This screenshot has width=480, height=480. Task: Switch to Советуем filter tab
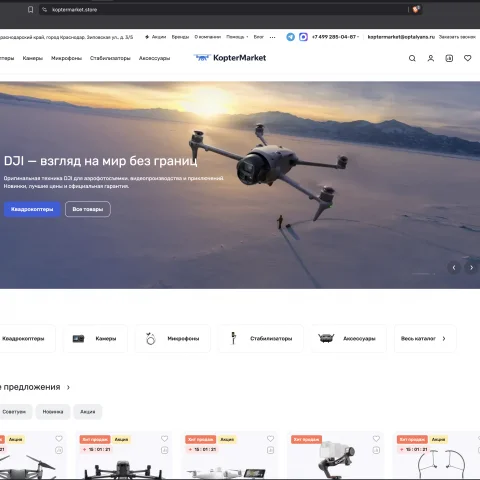(x=15, y=412)
